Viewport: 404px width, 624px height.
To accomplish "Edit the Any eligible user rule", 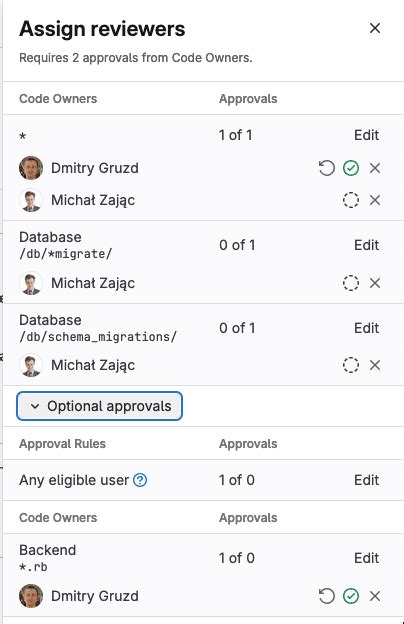I will (x=367, y=480).
